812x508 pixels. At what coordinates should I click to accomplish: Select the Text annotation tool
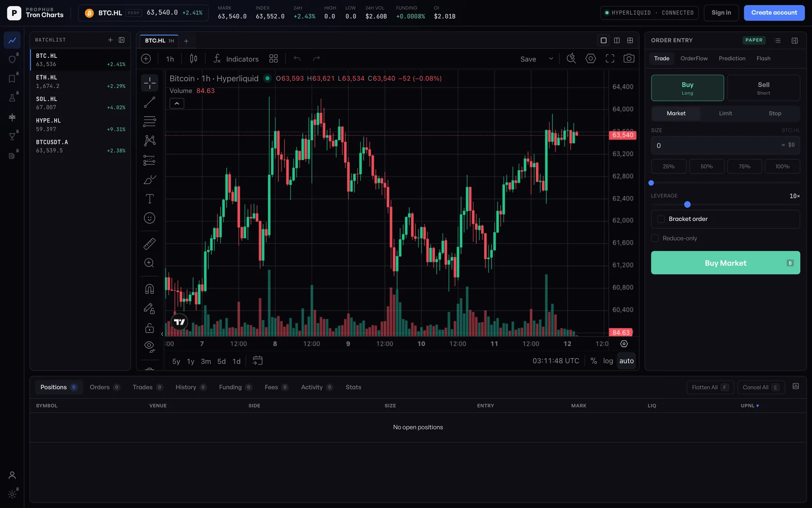pyautogui.click(x=149, y=199)
